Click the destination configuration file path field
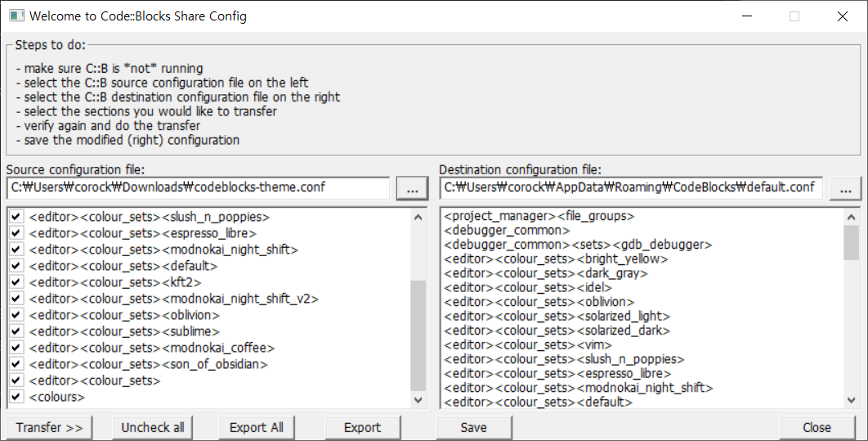 click(632, 188)
